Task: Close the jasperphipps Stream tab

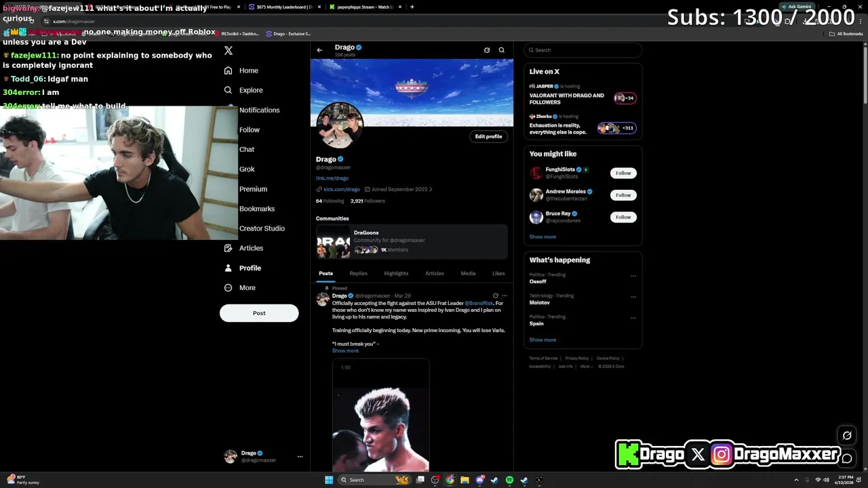Action: [400, 7]
